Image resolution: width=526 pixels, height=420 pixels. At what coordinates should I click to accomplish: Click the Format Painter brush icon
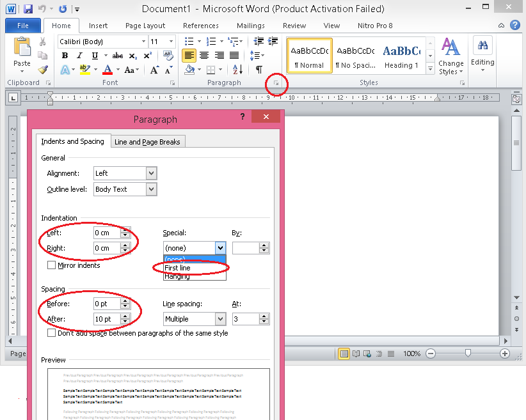[x=43, y=70]
